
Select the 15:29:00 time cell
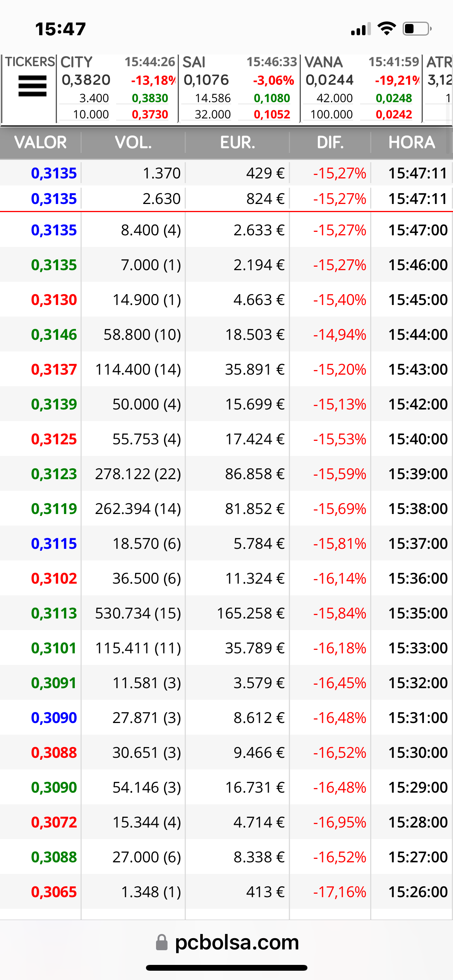pos(418,788)
